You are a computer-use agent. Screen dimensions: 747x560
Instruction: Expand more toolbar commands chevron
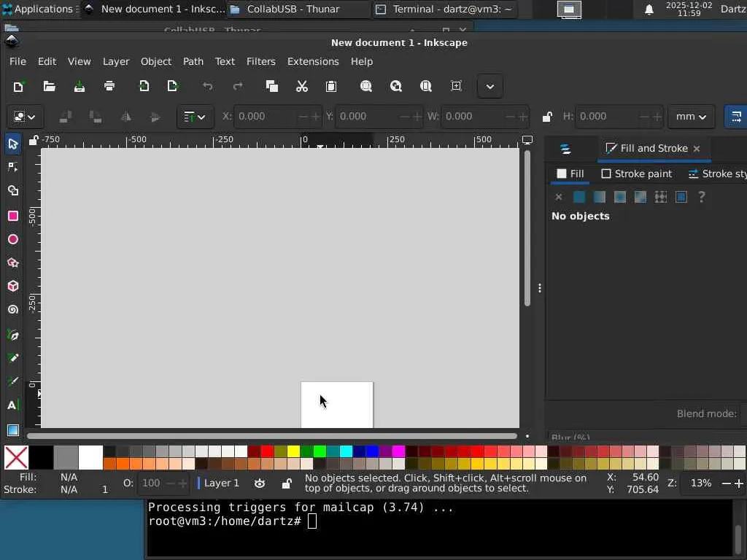pos(489,87)
